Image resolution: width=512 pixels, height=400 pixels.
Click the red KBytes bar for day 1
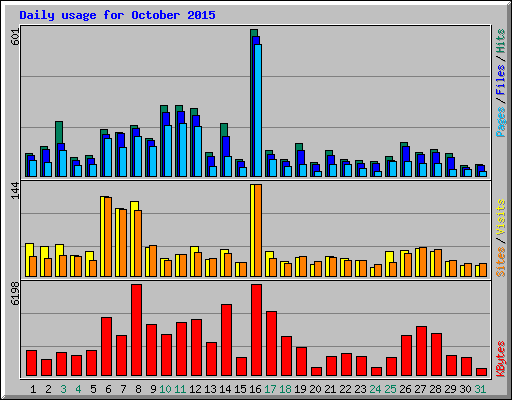pyautogui.click(x=31, y=363)
